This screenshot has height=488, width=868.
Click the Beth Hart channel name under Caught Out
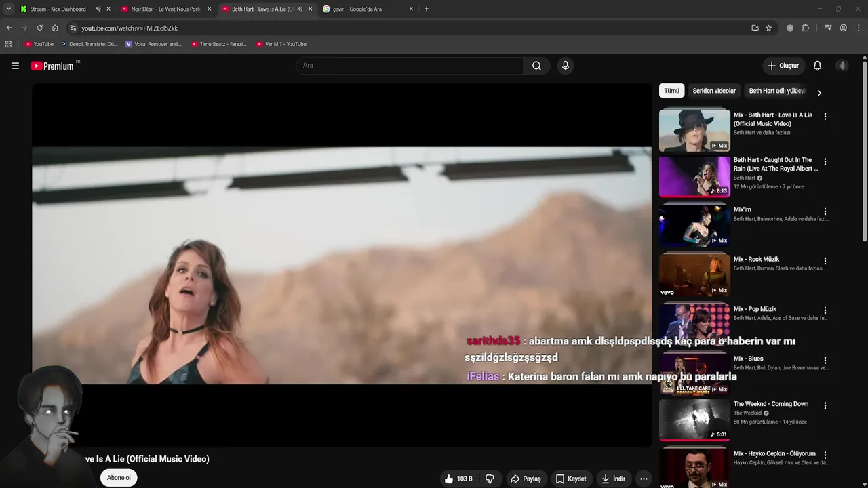click(744, 178)
